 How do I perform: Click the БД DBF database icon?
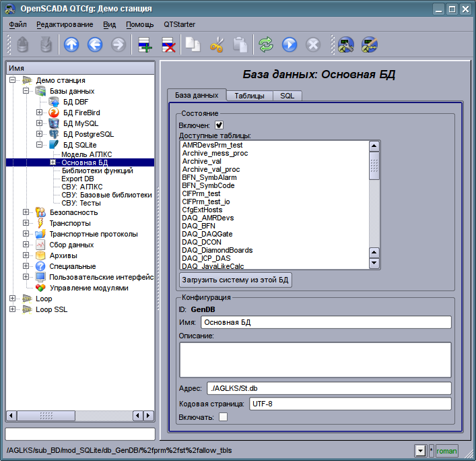54,102
